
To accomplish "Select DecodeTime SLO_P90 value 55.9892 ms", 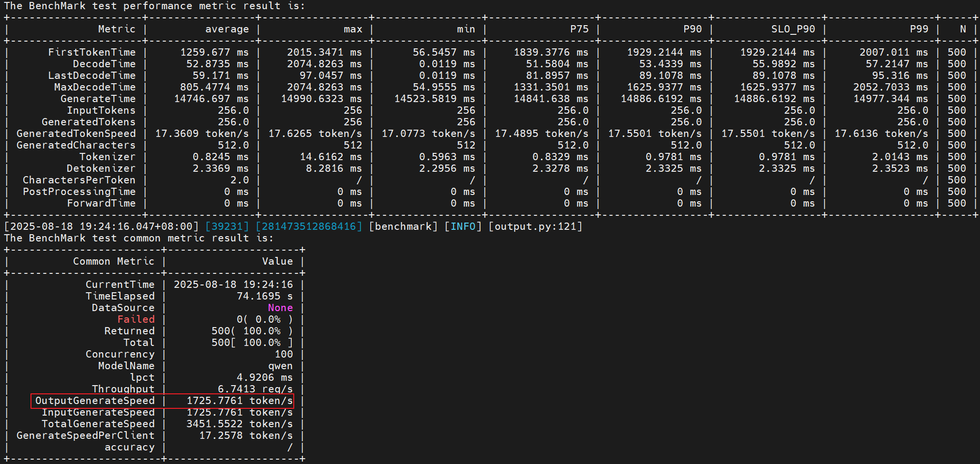I will click(x=784, y=64).
